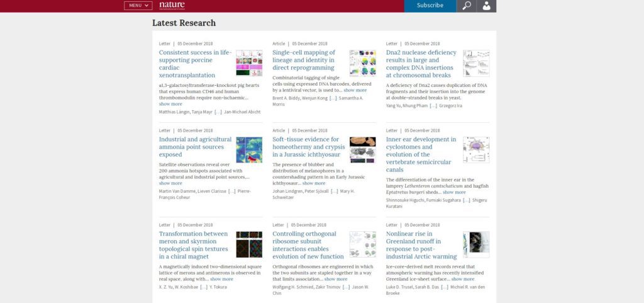Open porcine cardiac xenotransplantation thumbnail
644x303 pixels.
(x=249, y=63)
